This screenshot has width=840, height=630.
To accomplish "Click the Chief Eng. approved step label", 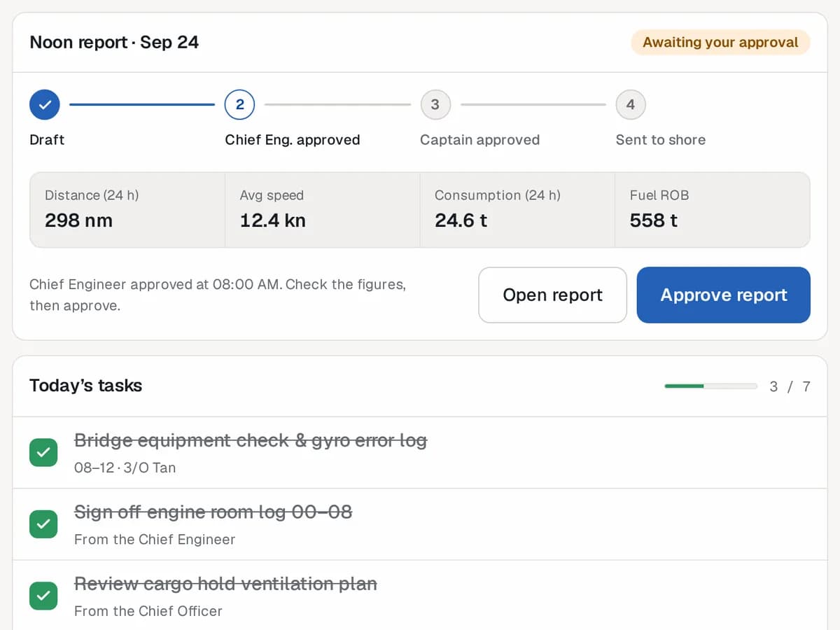I will tap(293, 139).
